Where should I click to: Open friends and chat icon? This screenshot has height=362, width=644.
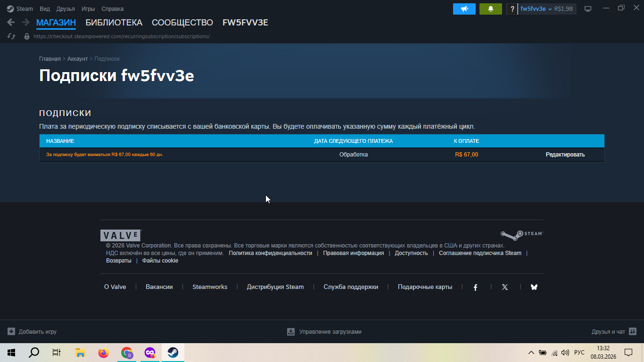click(633, 331)
